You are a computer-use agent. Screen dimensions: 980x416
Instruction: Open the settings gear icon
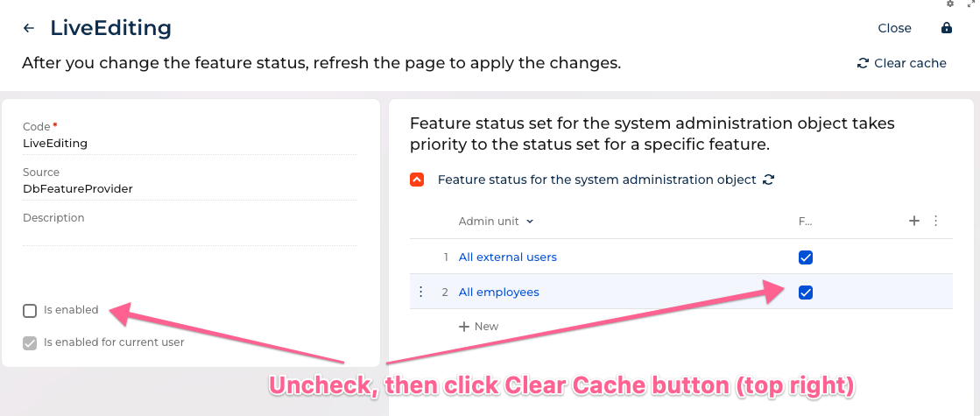[x=950, y=4]
